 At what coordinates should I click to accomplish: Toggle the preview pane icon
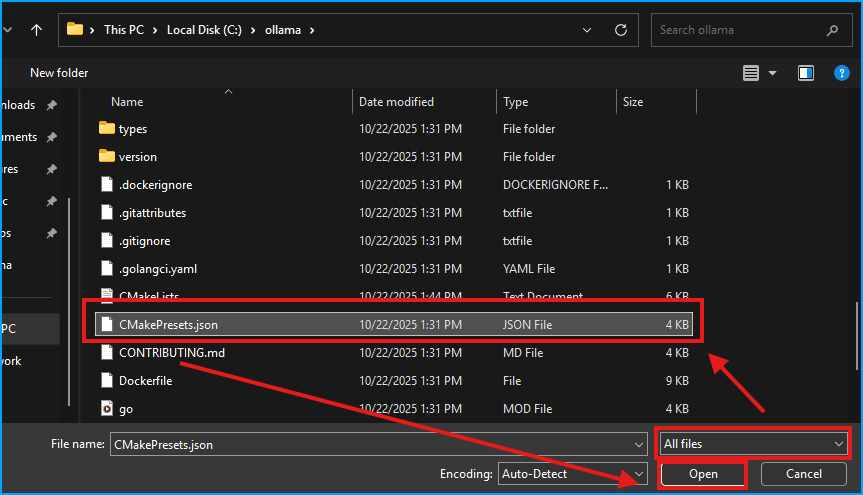point(806,73)
